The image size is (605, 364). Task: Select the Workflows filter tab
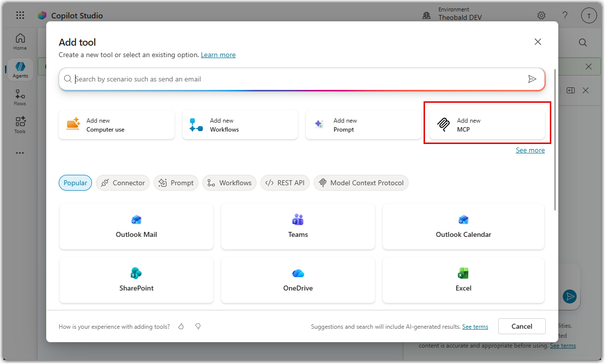coord(230,183)
